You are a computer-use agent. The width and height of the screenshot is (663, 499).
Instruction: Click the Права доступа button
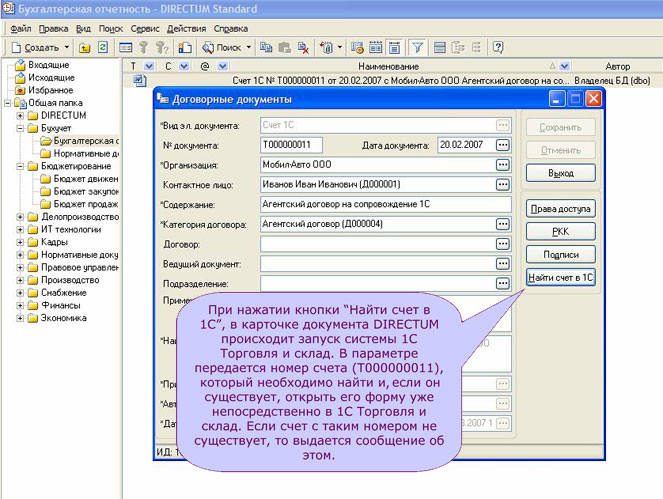(x=561, y=208)
